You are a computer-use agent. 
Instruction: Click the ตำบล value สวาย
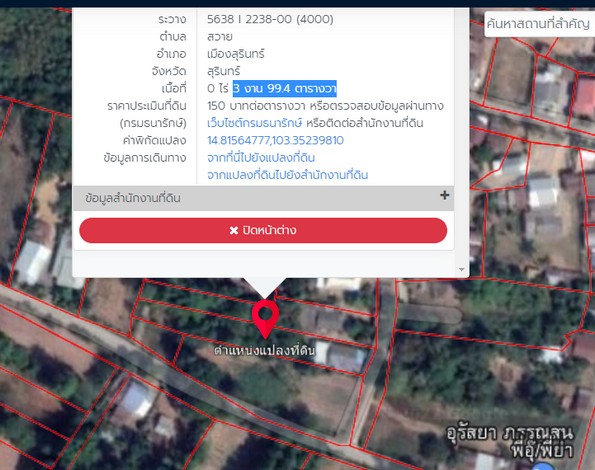click(x=220, y=37)
